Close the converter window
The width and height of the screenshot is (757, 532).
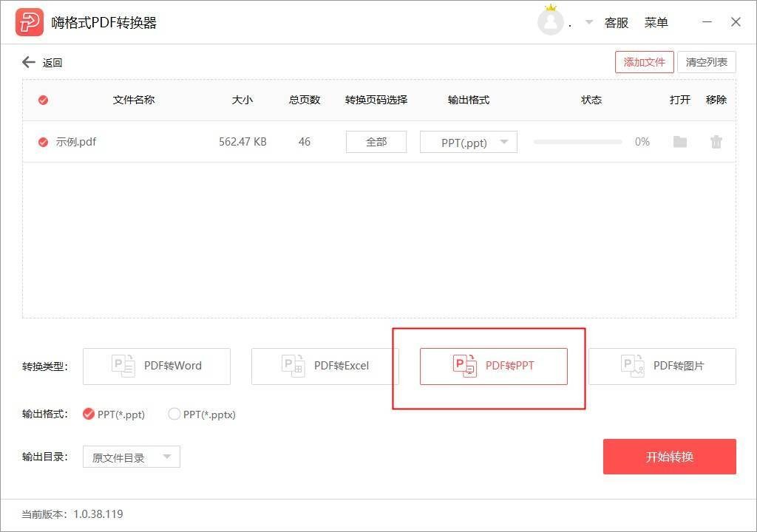pyautogui.click(x=736, y=21)
